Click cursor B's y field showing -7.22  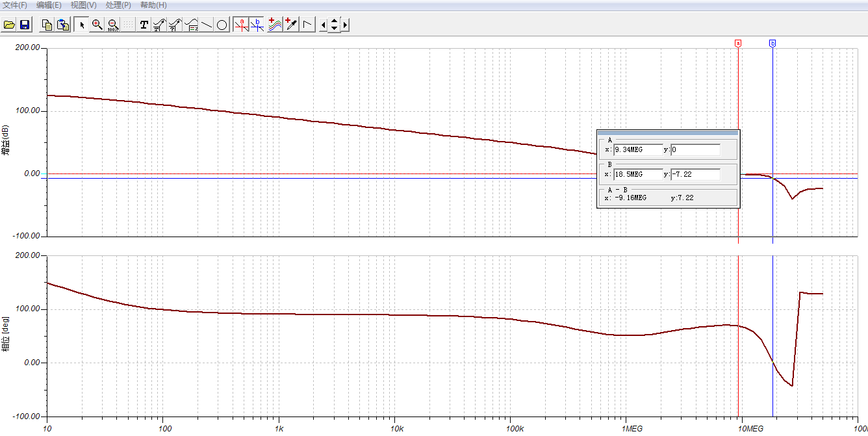tap(695, 175)
